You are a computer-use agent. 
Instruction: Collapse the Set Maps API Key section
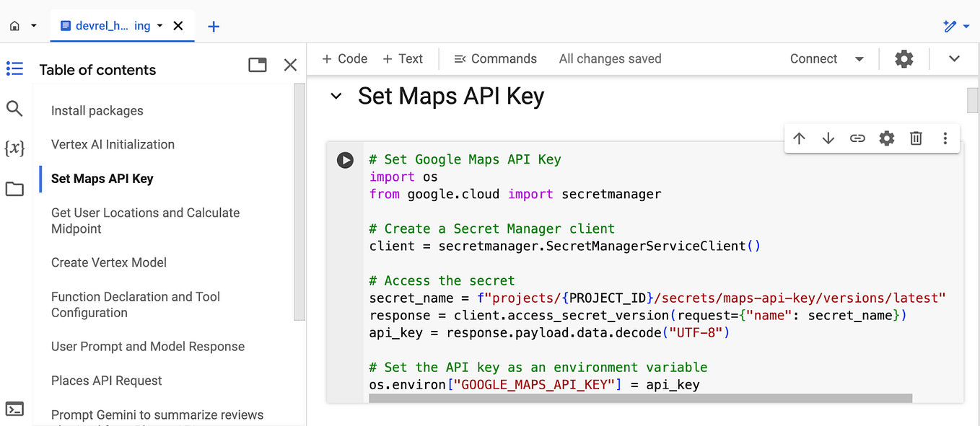coord(335,95)
